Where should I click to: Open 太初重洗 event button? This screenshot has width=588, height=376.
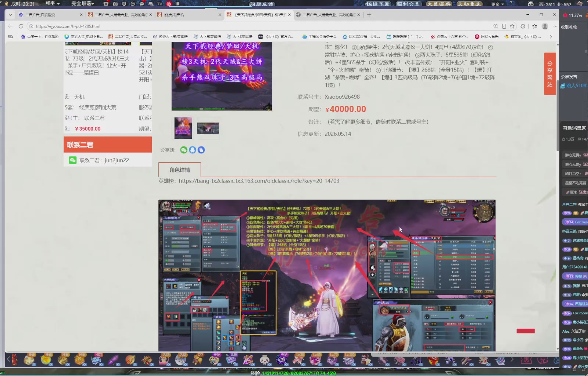click(x=469, y=4)
